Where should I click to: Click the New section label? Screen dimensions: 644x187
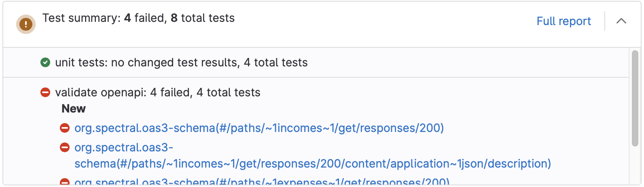[74, 108]
